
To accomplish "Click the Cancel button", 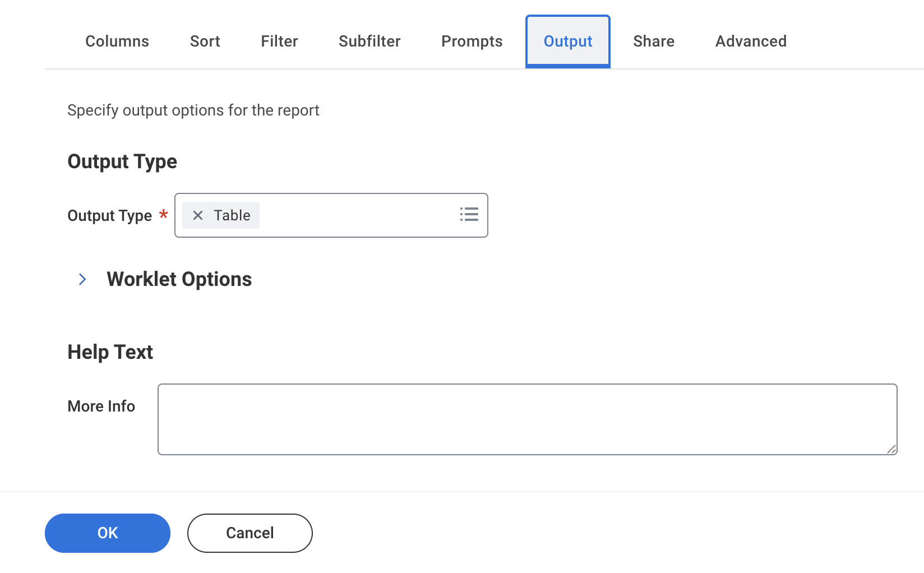I will pos(250,533).
